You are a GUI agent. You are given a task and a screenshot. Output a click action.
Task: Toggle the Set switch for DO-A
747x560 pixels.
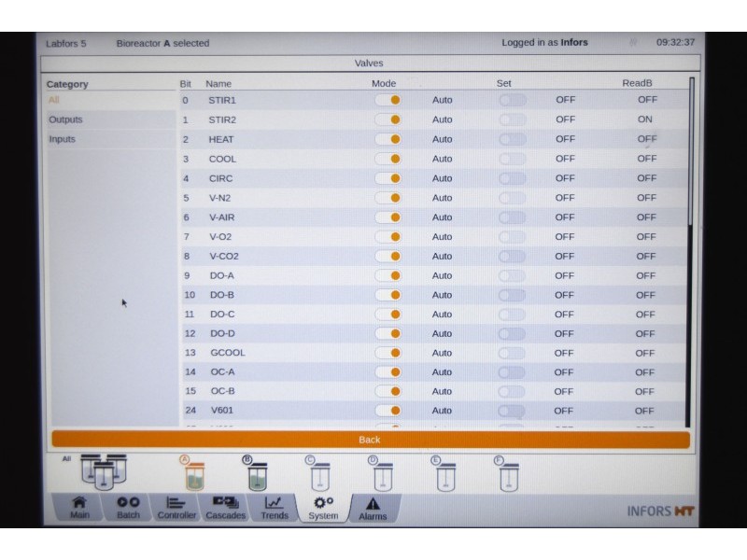pyautogui.click(x=512, y=275)
